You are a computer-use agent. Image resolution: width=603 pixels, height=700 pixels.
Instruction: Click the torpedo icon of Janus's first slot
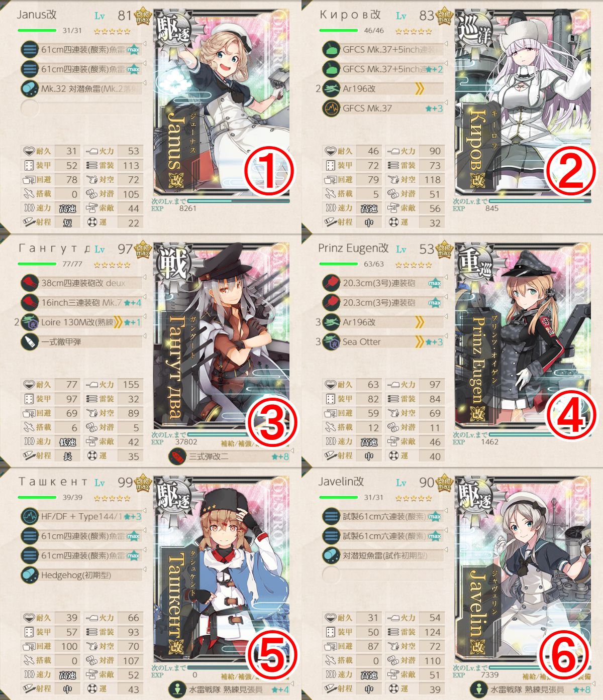[30, 50]
